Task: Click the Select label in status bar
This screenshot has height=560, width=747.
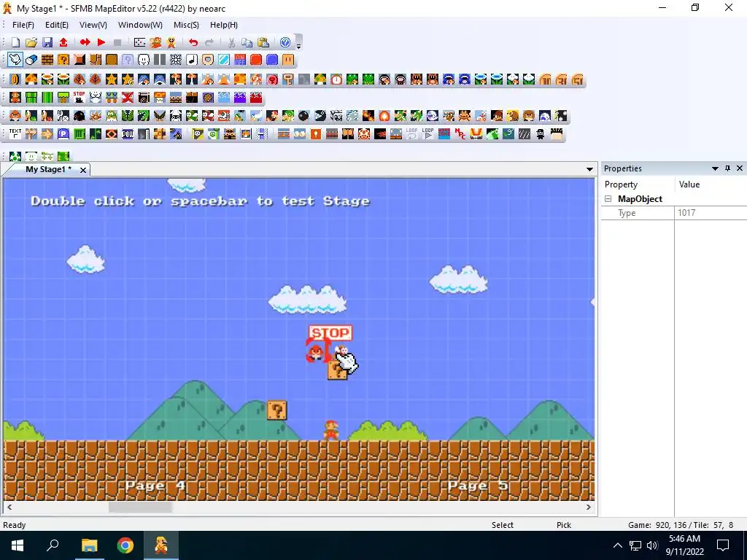Action: pyautogui.click(x=502, y=525)
